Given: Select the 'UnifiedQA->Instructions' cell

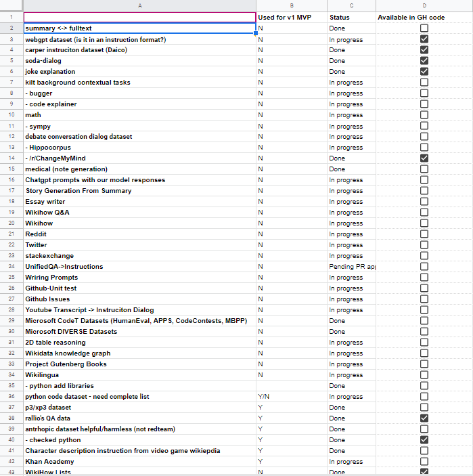Looking at the screenshot, I should [139, 267].
